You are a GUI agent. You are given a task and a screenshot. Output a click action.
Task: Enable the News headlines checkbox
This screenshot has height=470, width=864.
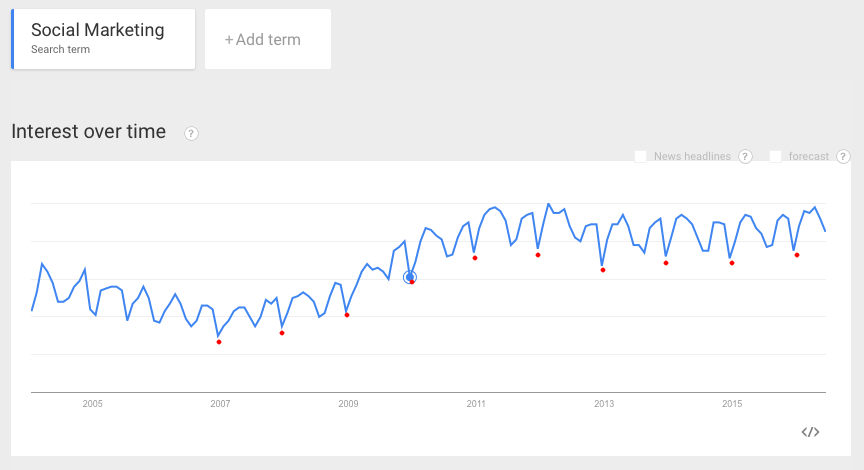641,156
